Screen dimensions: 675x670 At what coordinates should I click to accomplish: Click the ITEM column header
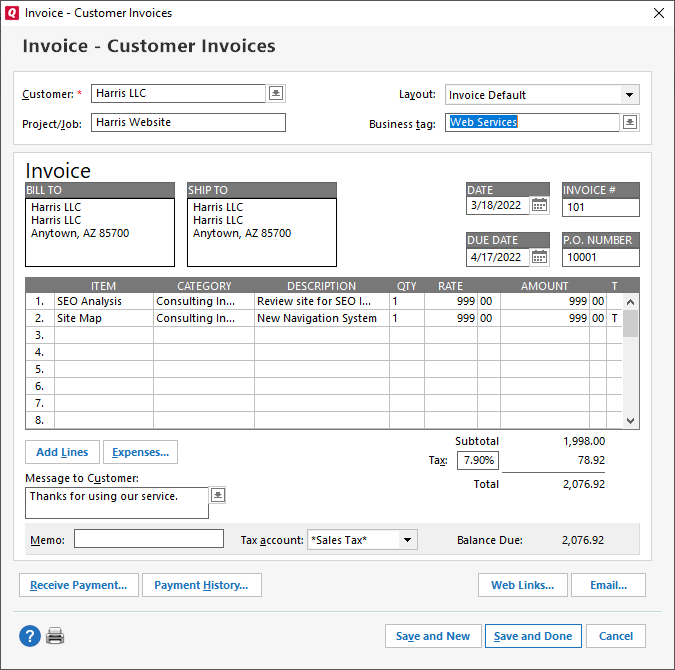pyautogui.click(x=103, y=286)
